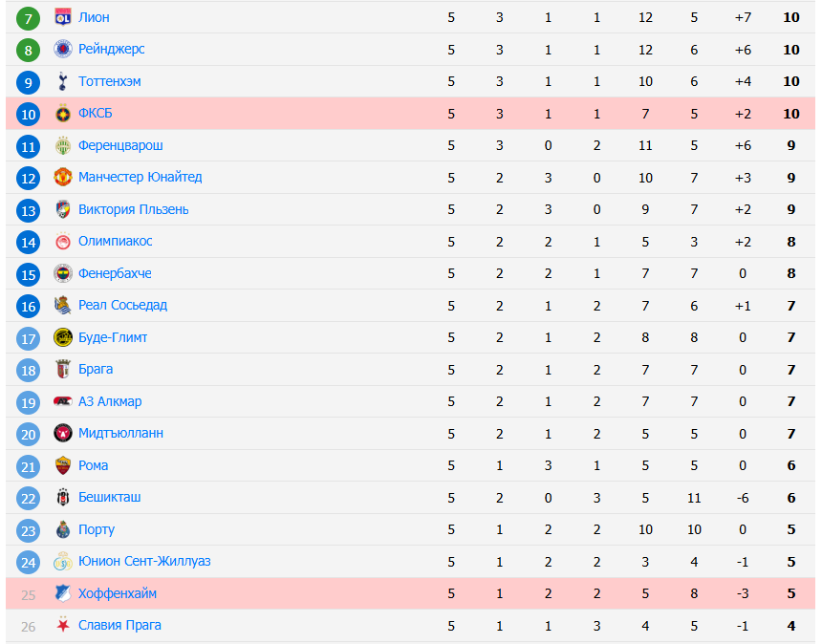822x644 pixels.
Task: Open the Мидтъюлланн team link
Action: [x=120, y=433]
